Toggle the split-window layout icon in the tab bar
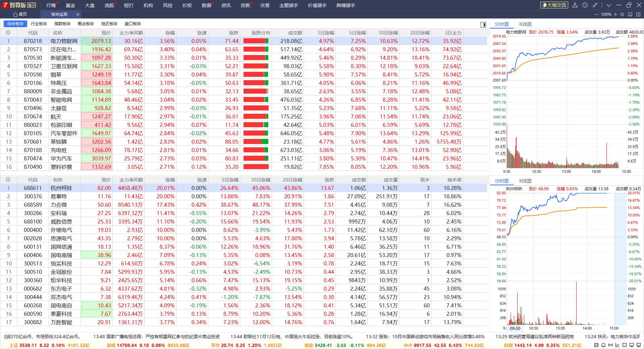 638,14
